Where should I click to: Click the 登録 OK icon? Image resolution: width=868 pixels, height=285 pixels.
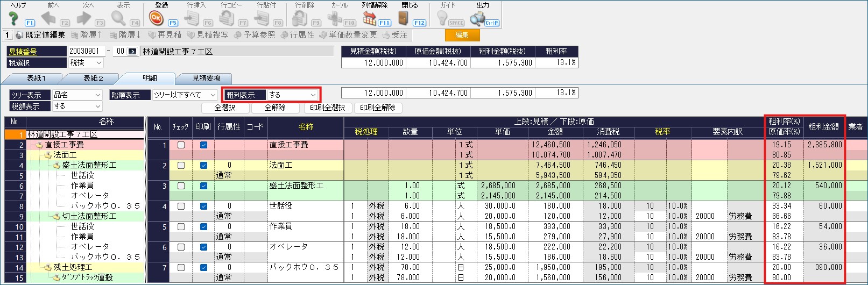point(156,18)
